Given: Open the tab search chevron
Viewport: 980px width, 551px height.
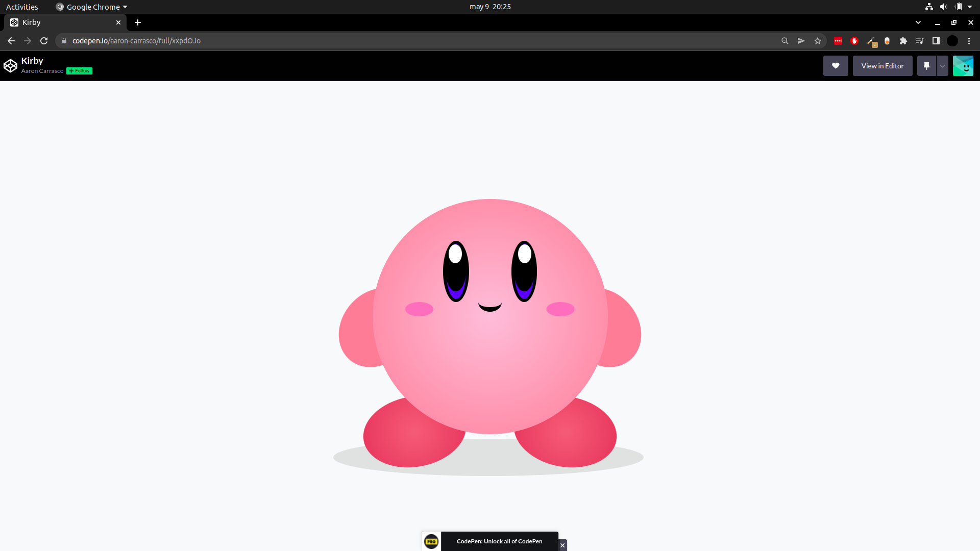Looking at the screenshot, I should (918, 22).
